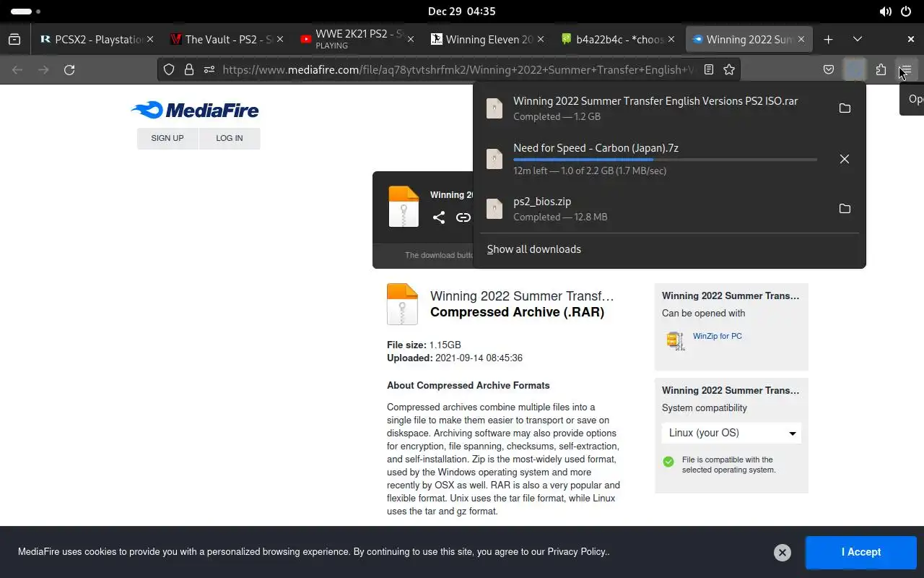The height and width of the screenshot is (578, 924).
Task: Close the b4a22b4c tab
Action: pos(671,40)
